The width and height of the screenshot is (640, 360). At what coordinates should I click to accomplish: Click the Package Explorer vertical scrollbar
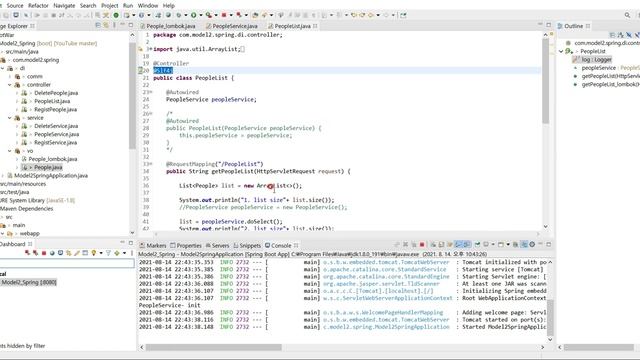point(132,95)
